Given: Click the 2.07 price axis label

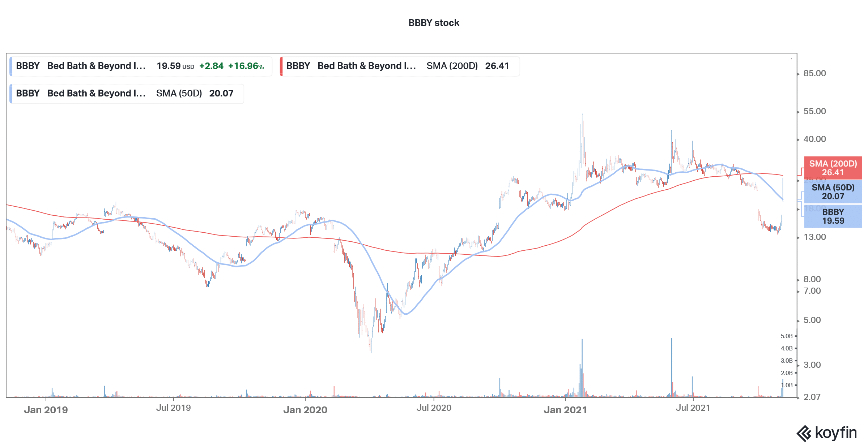Looking at the screenshot, I should tap(812, 397).
